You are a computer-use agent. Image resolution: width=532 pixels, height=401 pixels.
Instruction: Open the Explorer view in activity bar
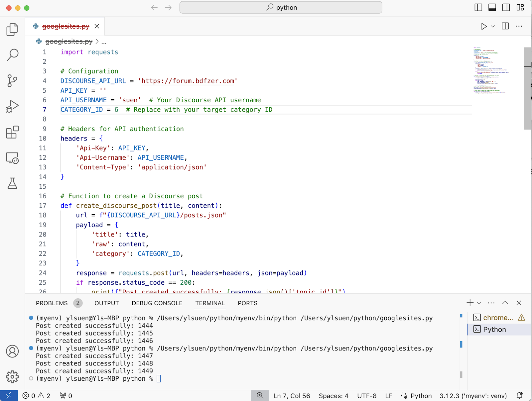coord(12,30)
